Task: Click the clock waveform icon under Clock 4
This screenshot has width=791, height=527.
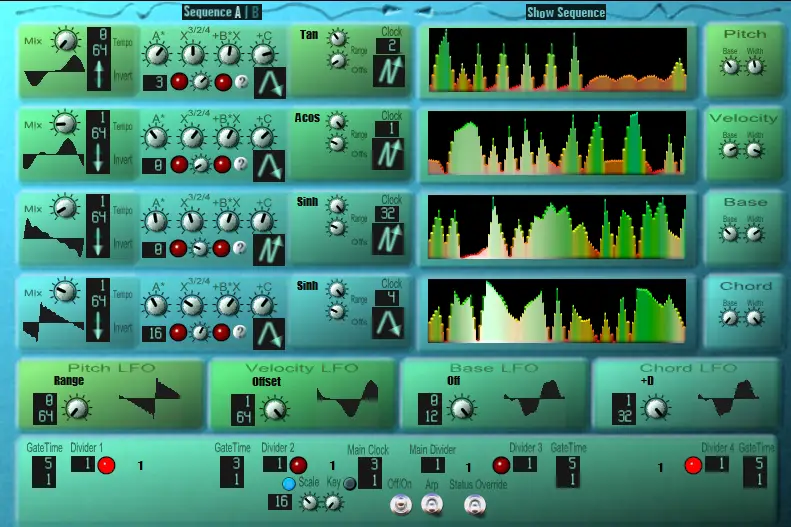Action: pos(388,323)
